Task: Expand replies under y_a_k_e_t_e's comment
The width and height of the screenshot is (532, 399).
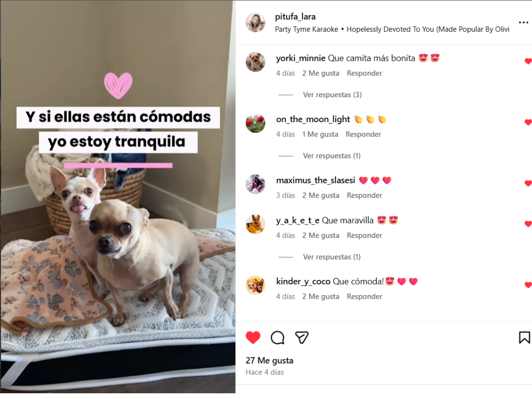Action: [x=331, y=257]
